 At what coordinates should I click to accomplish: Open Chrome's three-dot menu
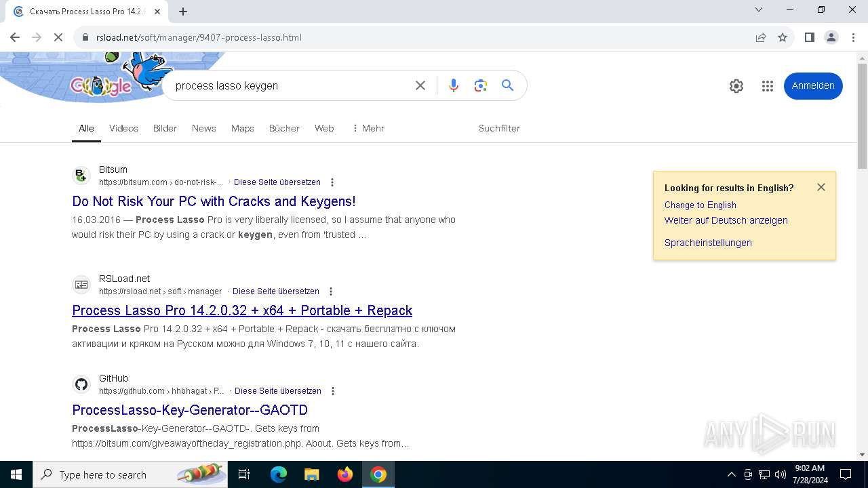(x=853, y=37)
